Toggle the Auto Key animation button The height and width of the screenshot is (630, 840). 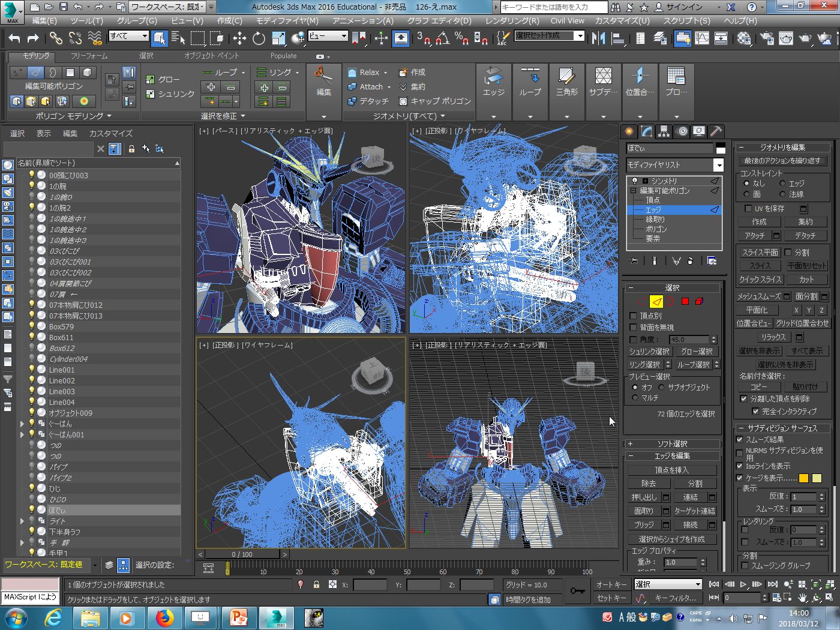[x=611, y=584]
